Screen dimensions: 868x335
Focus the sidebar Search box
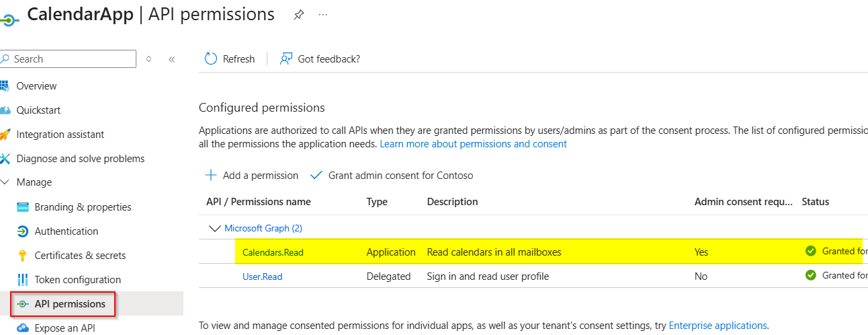point(68,59)
